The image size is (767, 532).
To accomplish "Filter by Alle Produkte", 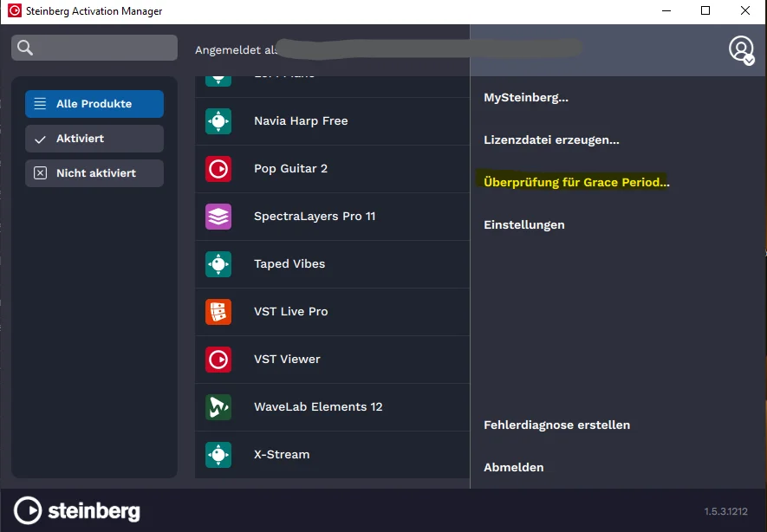I will click(x=94, y=104).
